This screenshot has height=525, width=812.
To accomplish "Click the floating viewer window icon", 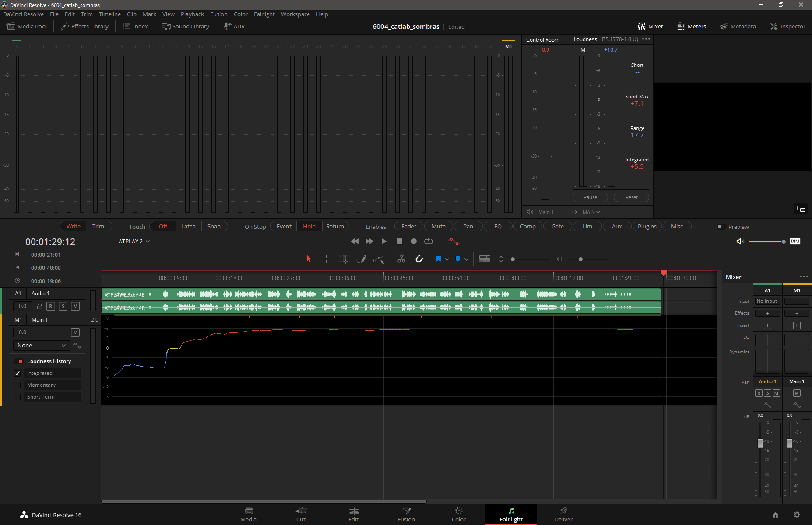I will pyautogui.click(x=801, y=209).
